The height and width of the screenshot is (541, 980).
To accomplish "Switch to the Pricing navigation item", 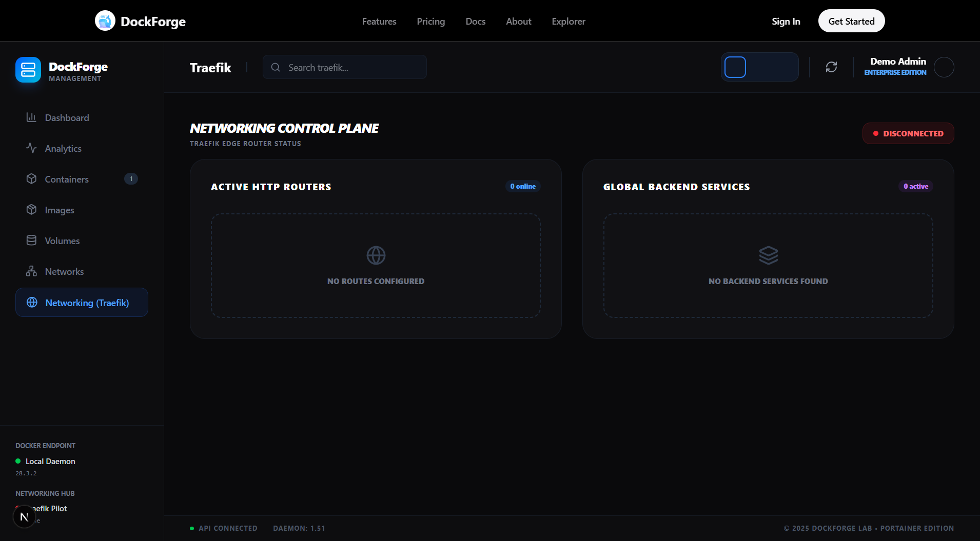I will point(430,21).
